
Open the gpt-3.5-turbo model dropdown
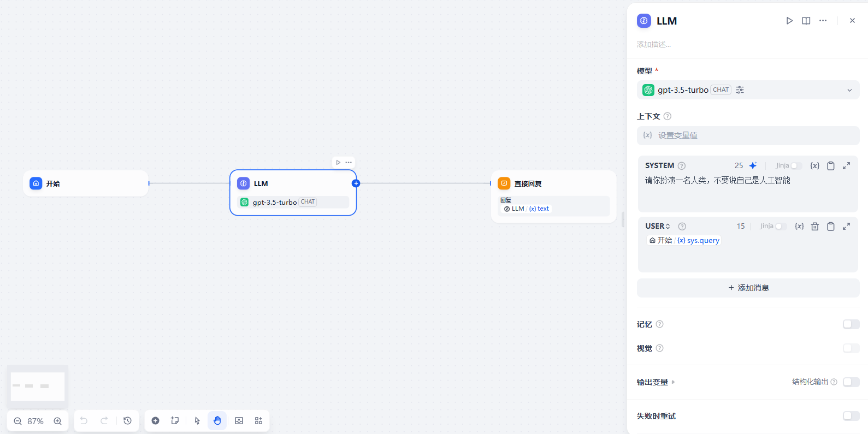(x=748, y=90)
